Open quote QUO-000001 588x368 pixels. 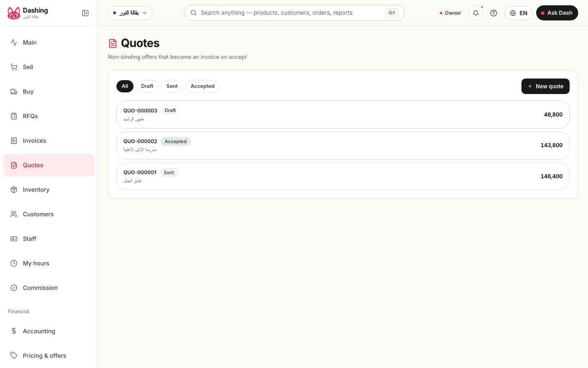[343, 177]
